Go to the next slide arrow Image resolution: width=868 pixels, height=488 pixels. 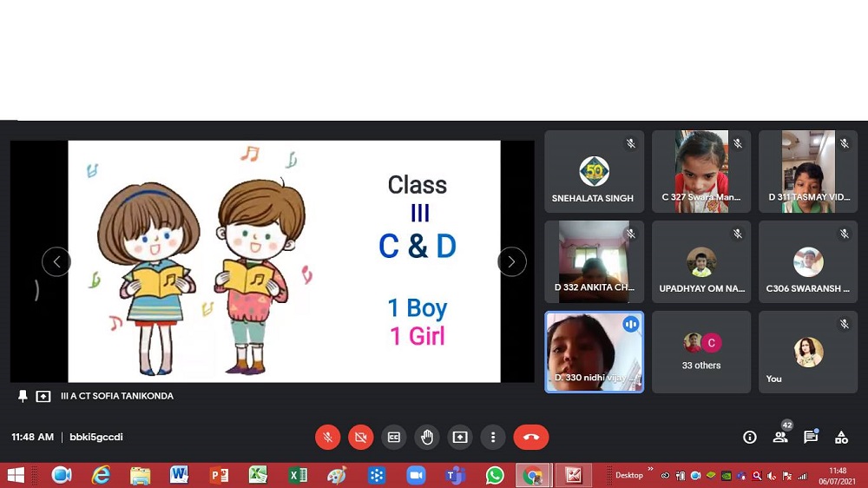511,261
